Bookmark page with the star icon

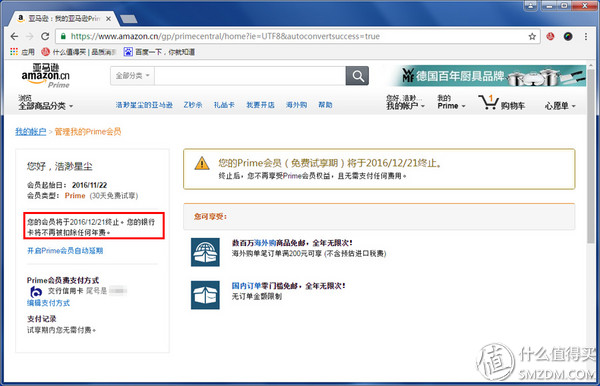tap(532, 36)
